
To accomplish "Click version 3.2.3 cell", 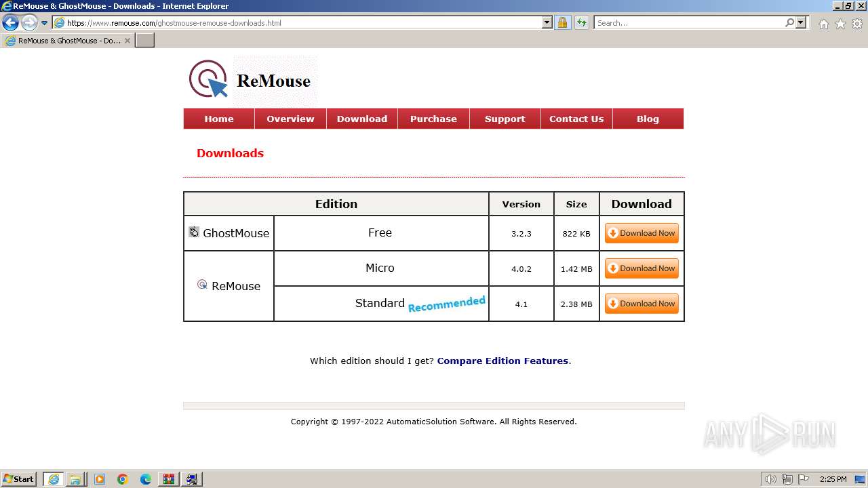I will pyautogui.click(x=521, y=233).
